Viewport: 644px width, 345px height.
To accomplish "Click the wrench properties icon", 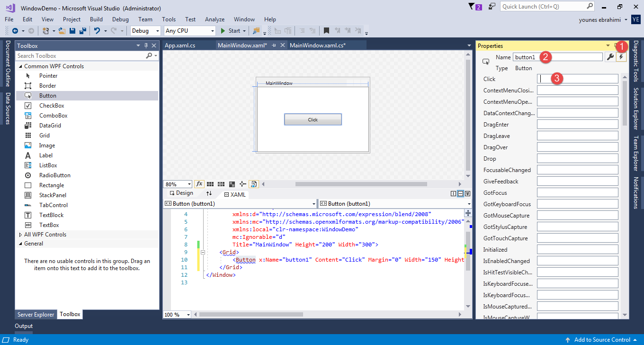I will pos(610,57).
